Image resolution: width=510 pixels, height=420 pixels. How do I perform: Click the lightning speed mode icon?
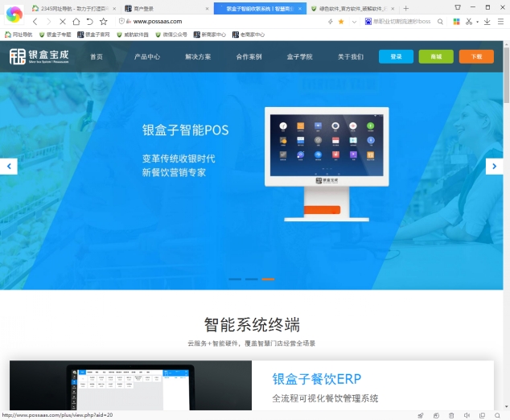pos(330,22)
